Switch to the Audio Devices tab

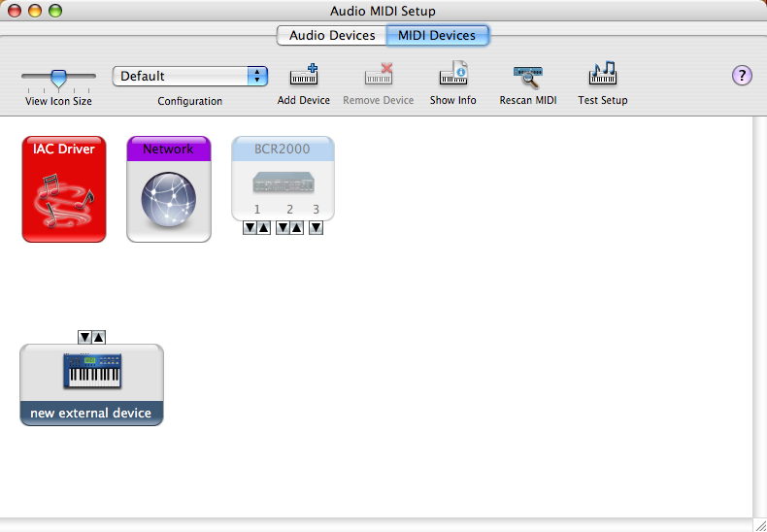click(332, 36)
